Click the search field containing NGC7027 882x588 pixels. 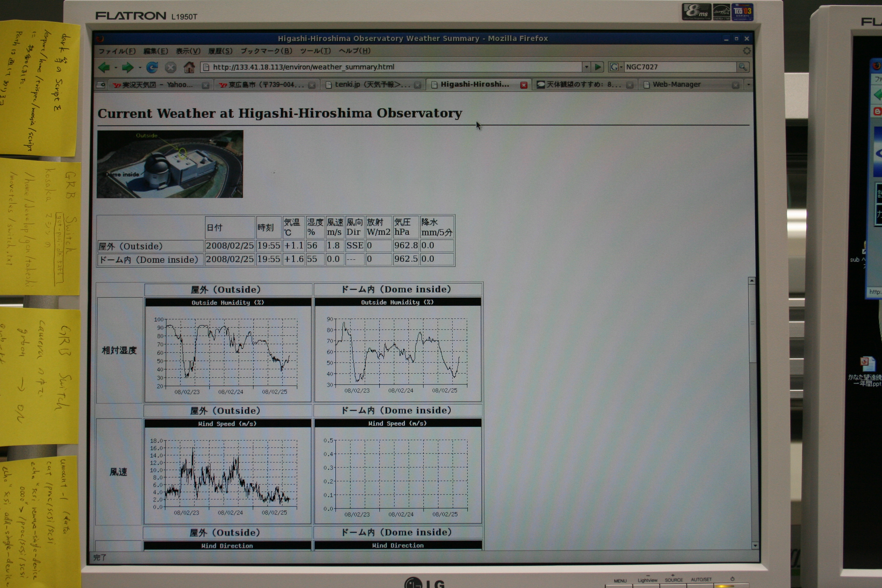[x=680, y=67]
